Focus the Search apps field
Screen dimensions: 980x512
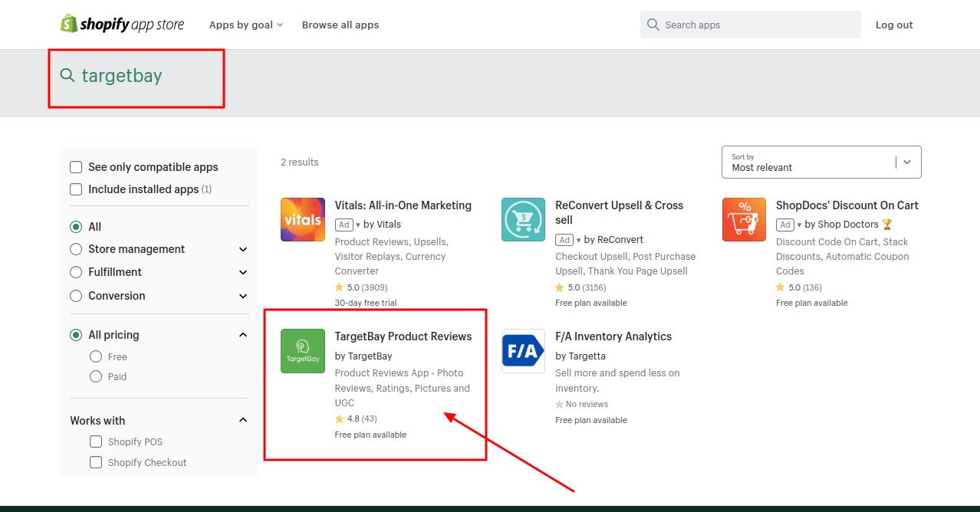click(751, 25)
